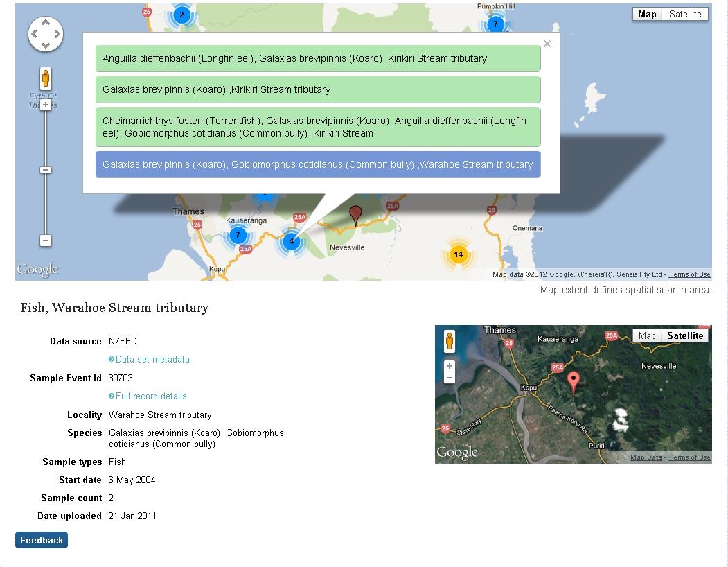Switch small map to Map view
Viewport: 728px width, 567px height.
coord(647,335)
